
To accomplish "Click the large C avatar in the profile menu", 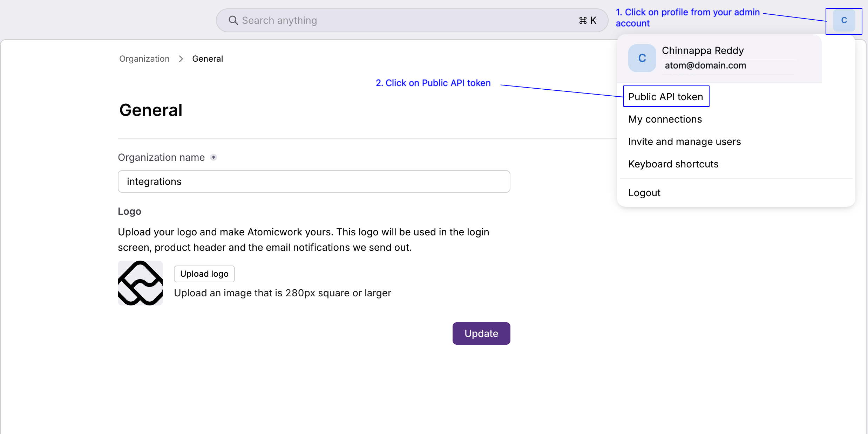I will 642,58.
